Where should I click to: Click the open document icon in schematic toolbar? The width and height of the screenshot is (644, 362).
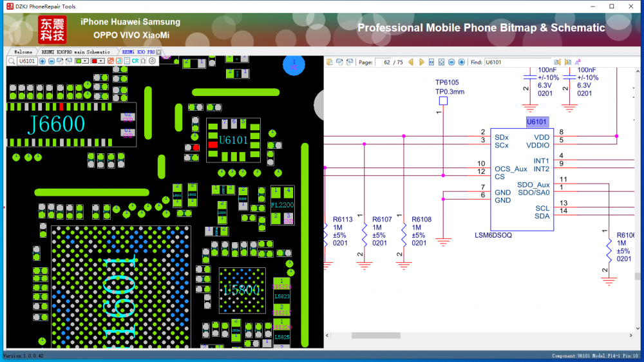329,62
